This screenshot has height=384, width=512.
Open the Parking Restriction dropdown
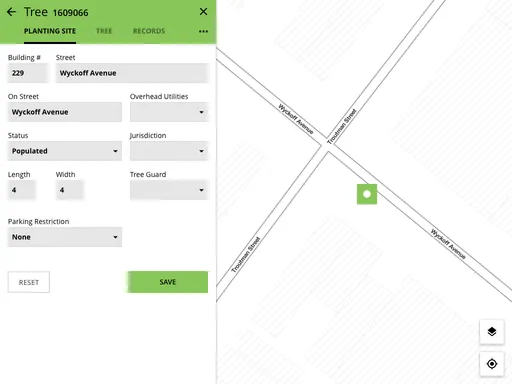pyautogui.click(x=65, y=237)
